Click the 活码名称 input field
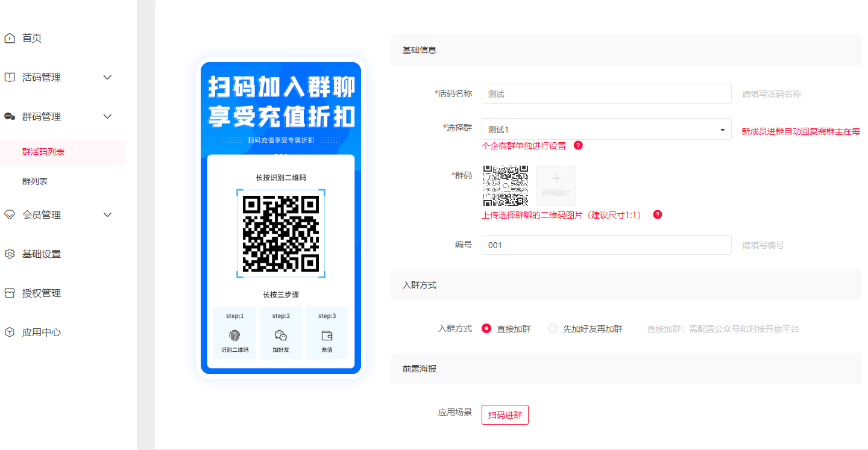This screenshot has width=868, height=450. 606,94
